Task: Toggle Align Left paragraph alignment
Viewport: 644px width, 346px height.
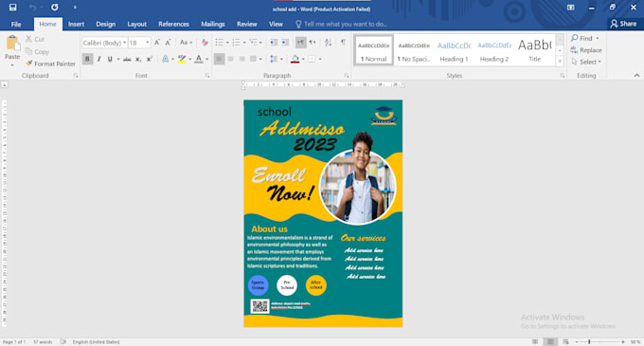Action: 220,59
